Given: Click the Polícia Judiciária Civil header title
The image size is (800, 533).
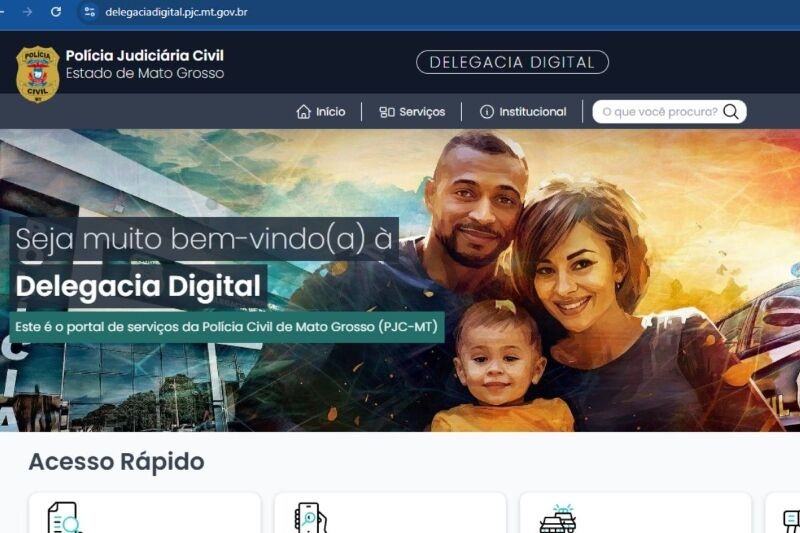Looking at the screenshot, I should (145, 55).
